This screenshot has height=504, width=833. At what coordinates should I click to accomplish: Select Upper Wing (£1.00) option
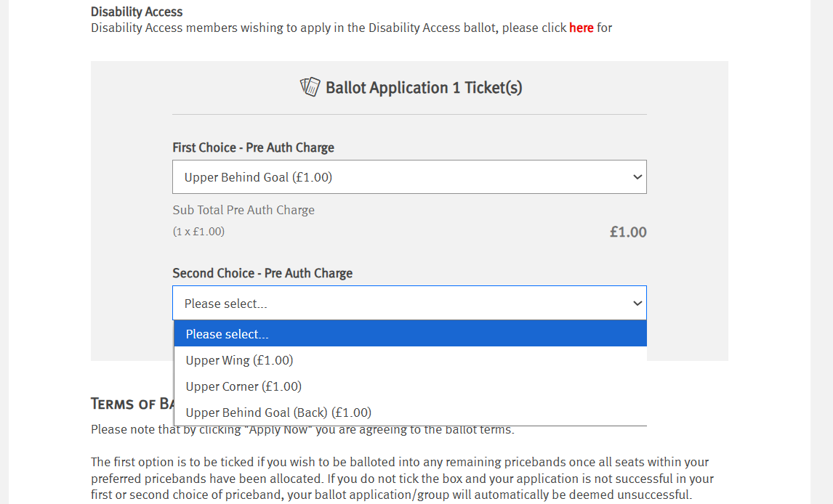[239, 360]
